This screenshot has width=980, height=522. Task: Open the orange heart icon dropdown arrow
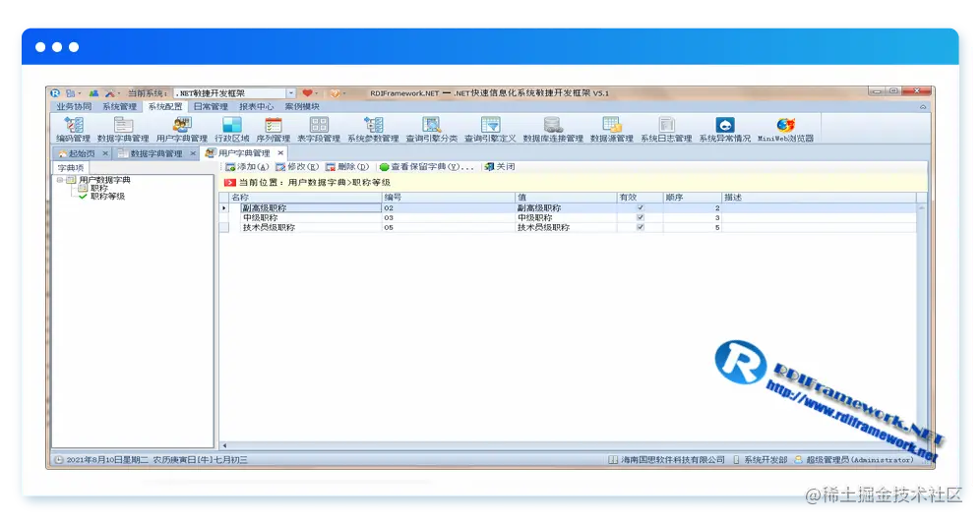pos(344,93)
